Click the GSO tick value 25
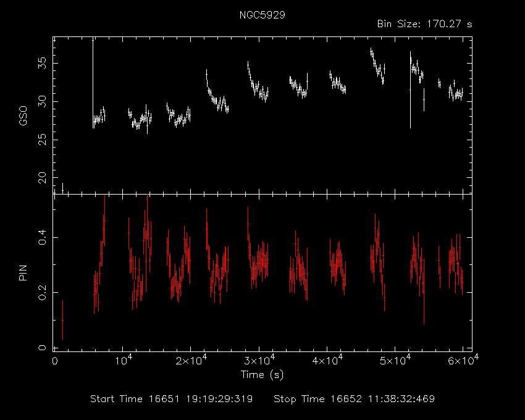 point(43,140)
